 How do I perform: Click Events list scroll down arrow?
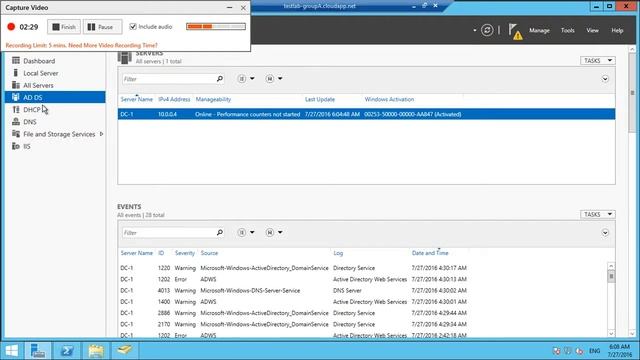(x=611, y=333)
